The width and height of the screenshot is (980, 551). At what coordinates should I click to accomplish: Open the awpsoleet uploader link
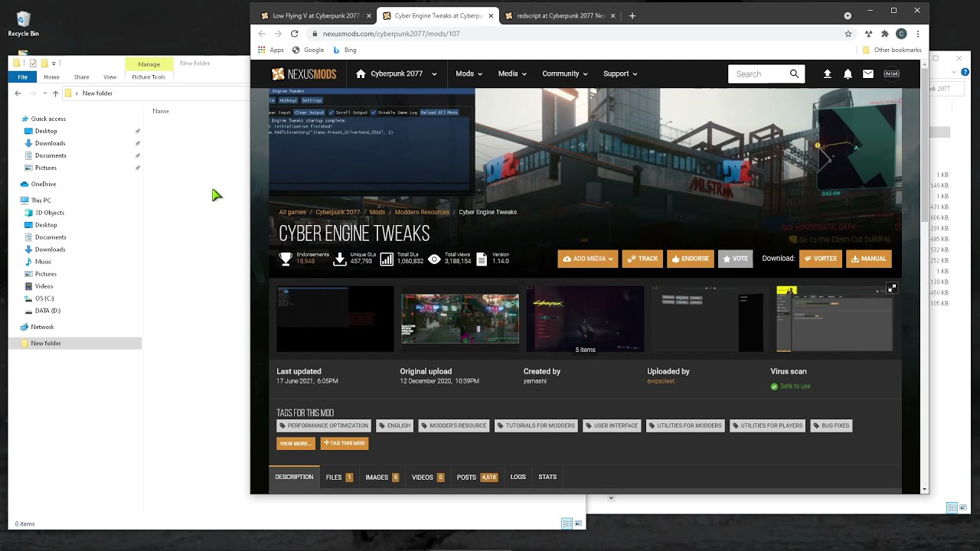[661, 381]
